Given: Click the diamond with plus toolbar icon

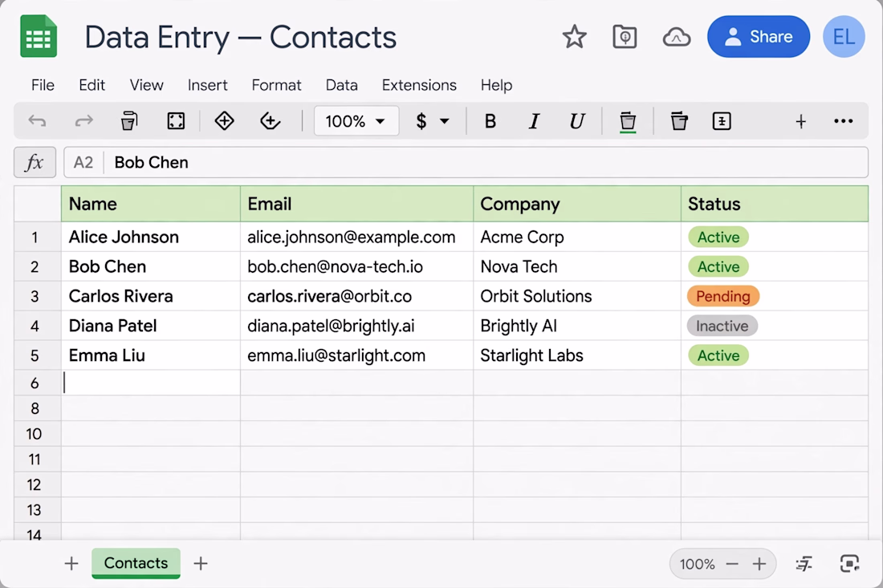Looking at the screenshot, I should tap(224, 121).
